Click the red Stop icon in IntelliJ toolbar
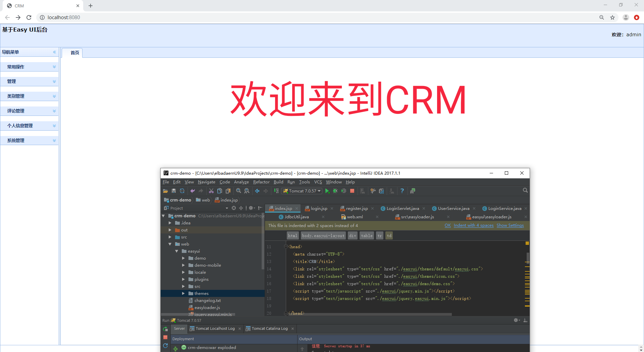644x352 pixels. click(352, 191)
